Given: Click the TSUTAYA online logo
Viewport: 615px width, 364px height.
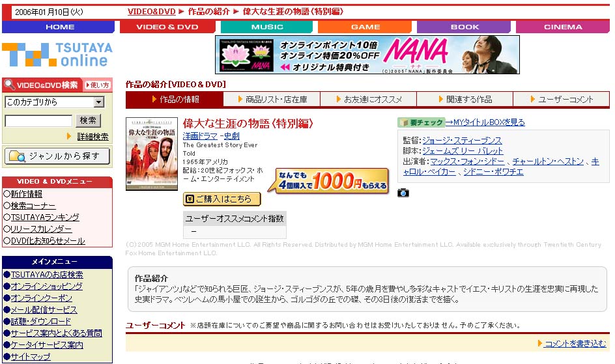Looking at the screenshot, I should click(57, 54).
